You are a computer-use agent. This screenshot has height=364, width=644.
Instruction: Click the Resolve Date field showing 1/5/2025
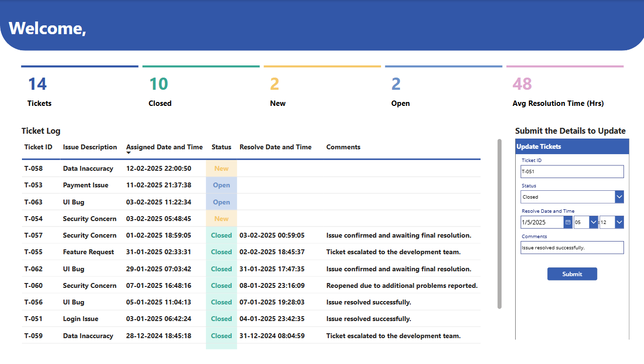tap(542, 222)
